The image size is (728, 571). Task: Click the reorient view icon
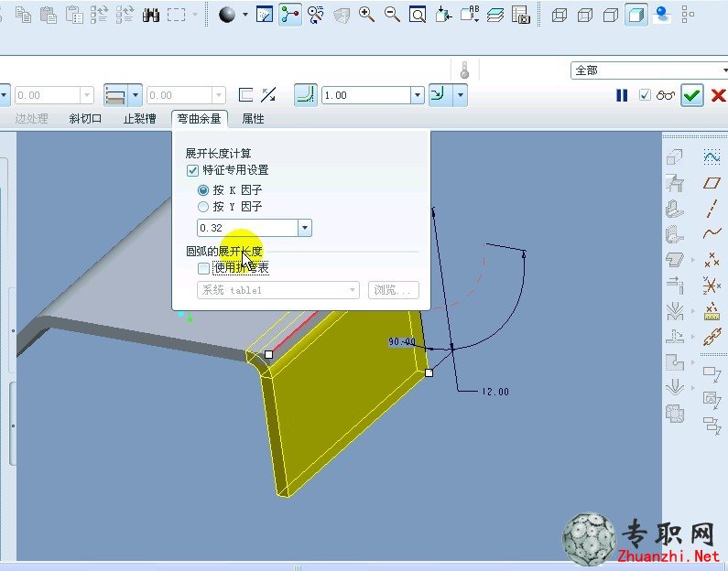[x=443, y=15]
